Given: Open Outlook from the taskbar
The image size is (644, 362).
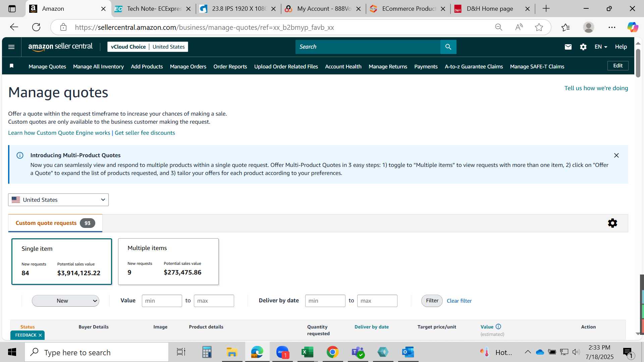Looking at the screenshot, I should tap(408, 352).
